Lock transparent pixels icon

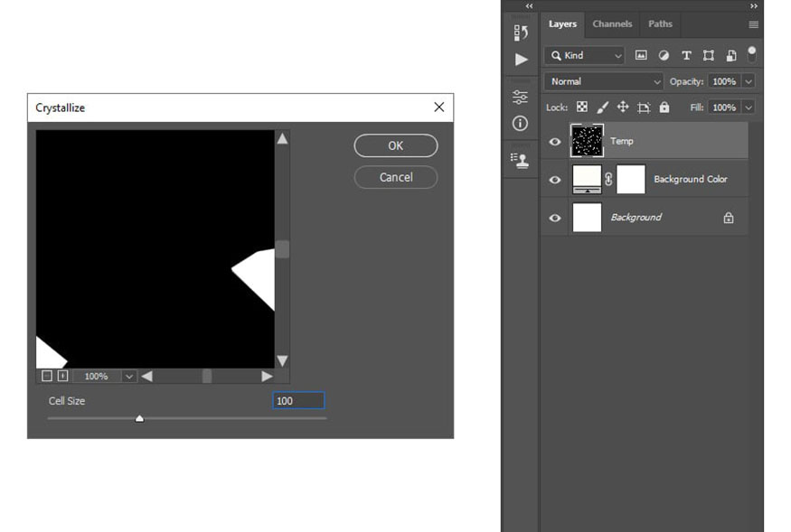click(582, 107)
